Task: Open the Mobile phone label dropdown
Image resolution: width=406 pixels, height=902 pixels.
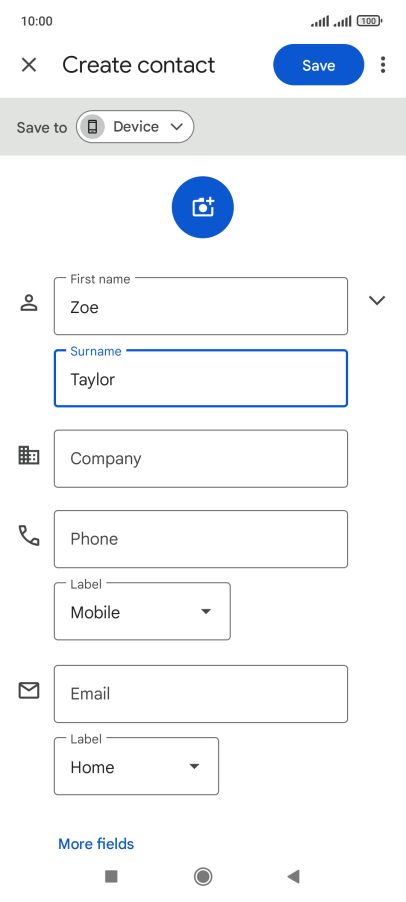Action: pyautogui.click(x=142, y=611)
